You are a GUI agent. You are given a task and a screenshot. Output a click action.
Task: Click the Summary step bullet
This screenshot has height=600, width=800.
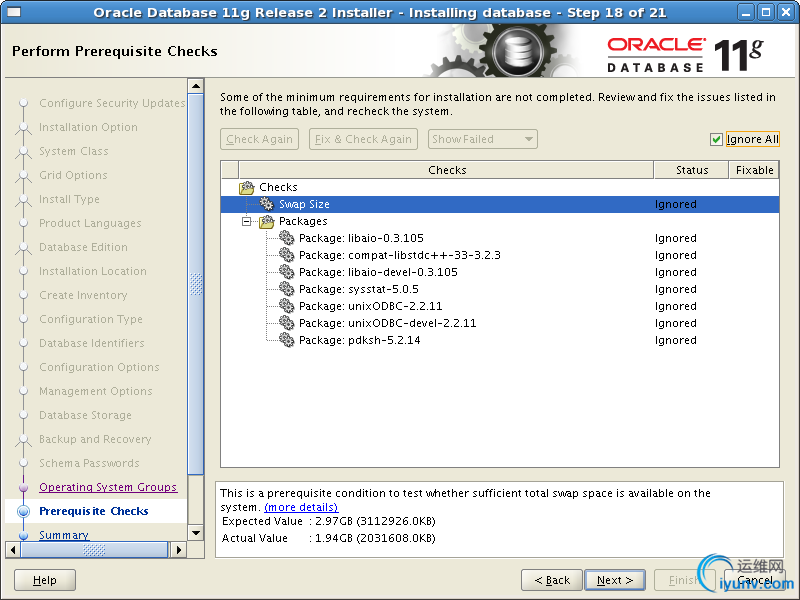pos(23,535)
